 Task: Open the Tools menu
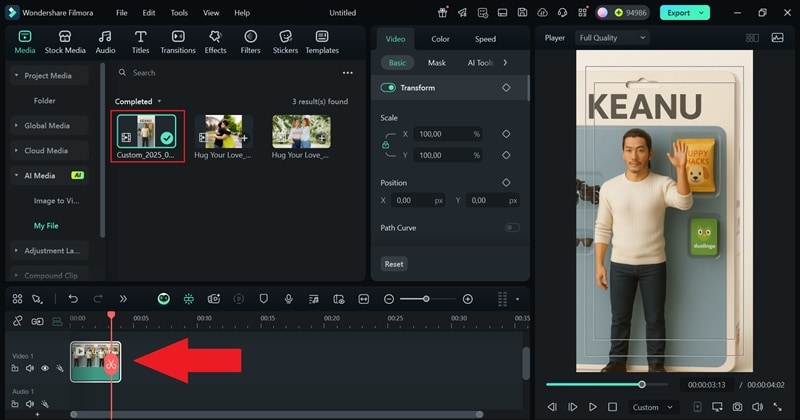coord(179,13)
